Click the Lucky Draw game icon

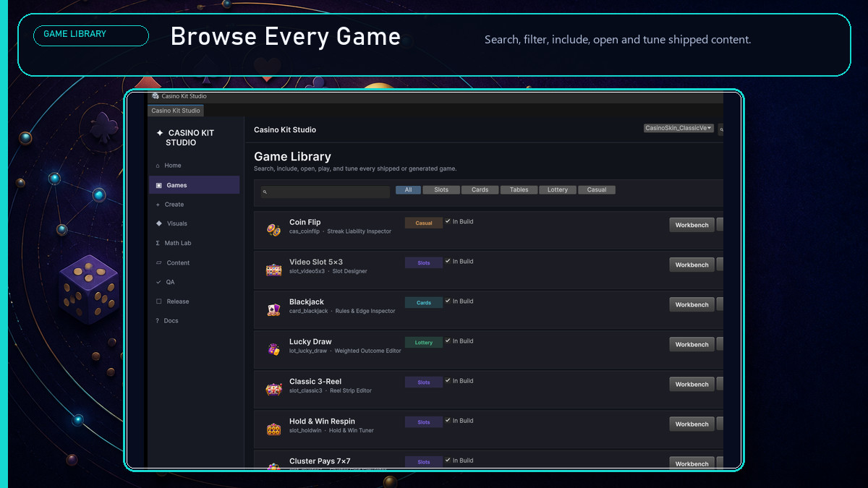click(x=273, y=349)
